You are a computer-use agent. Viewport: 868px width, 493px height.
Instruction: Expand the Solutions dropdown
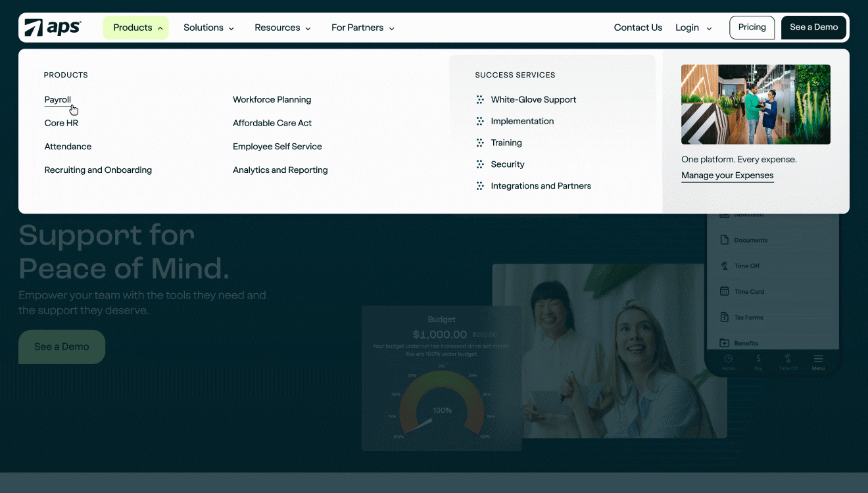coord(208,28)
